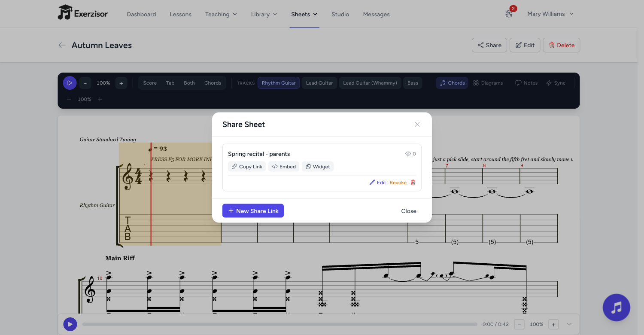Copy Link for Spring recital share
This screenshot has width=644, height=335.
[247, 167]
